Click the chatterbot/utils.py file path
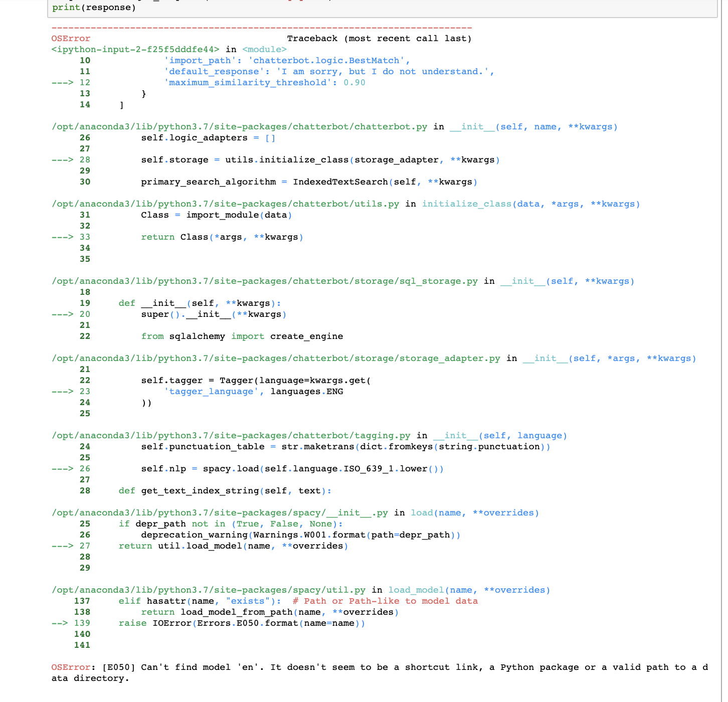 pyautogui.click(x=226, y=204)
